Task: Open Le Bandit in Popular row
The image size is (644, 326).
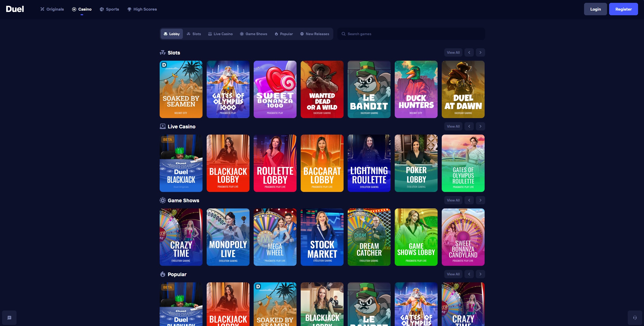Action: (369, 304)
